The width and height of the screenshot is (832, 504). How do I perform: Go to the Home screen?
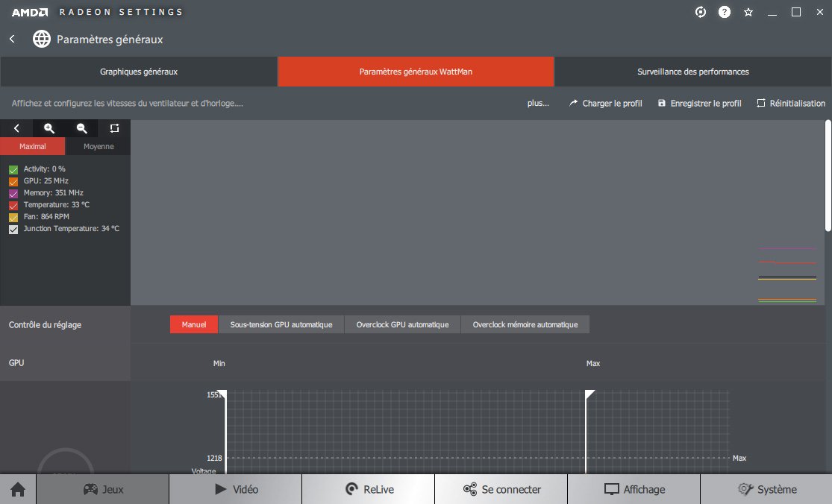pyautogui.click(x=18, y=489)
